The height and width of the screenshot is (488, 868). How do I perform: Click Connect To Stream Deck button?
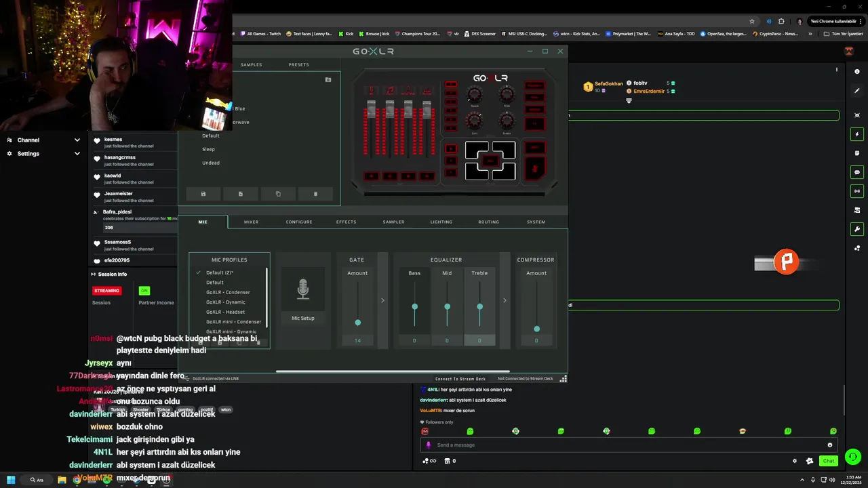click(460, 379)
